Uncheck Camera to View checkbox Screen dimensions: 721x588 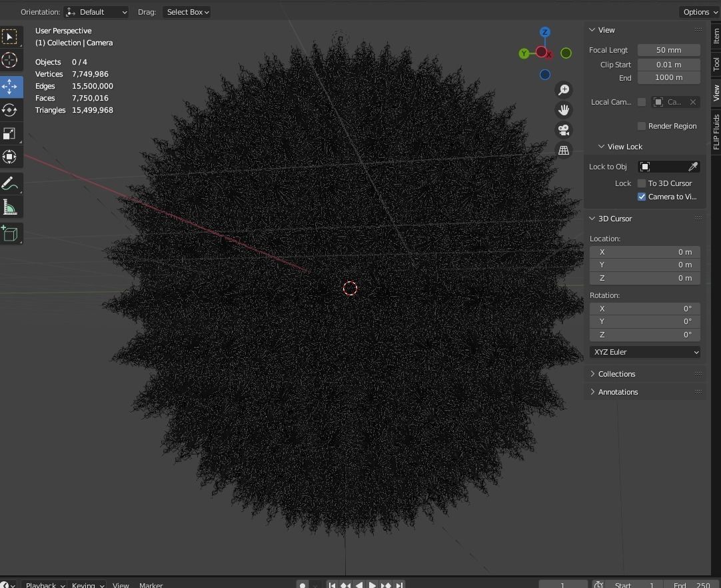pos(642,197)
